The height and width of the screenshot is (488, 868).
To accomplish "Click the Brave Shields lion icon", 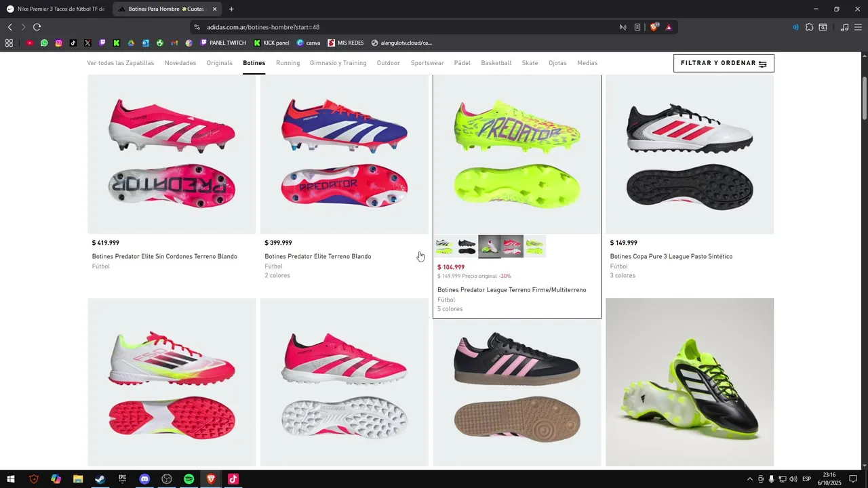I will pos(654,27).
